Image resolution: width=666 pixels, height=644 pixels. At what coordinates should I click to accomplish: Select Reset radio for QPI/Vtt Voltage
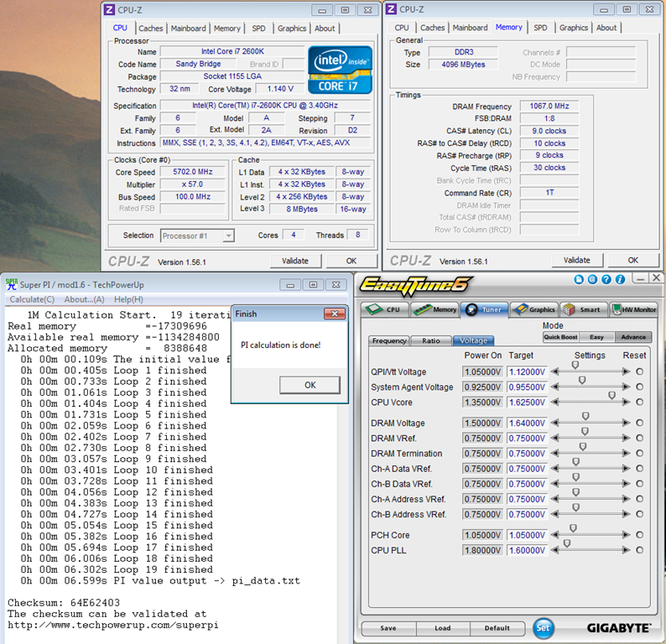click(x=640, y=371)
